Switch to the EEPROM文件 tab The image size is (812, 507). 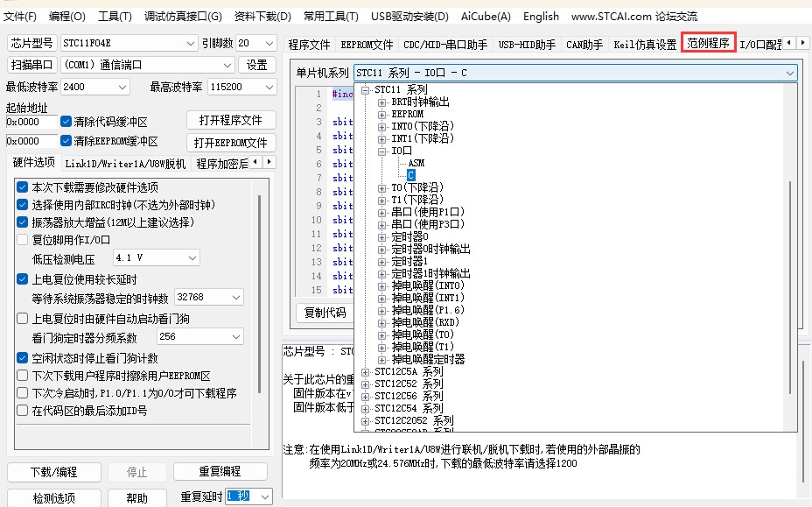pos(367,45)
